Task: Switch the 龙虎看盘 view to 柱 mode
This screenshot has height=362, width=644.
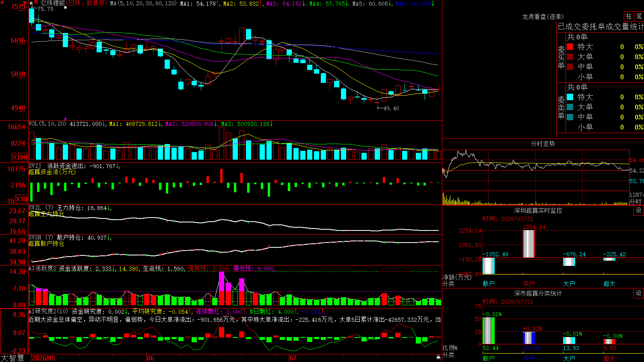Action: (629, 16)
